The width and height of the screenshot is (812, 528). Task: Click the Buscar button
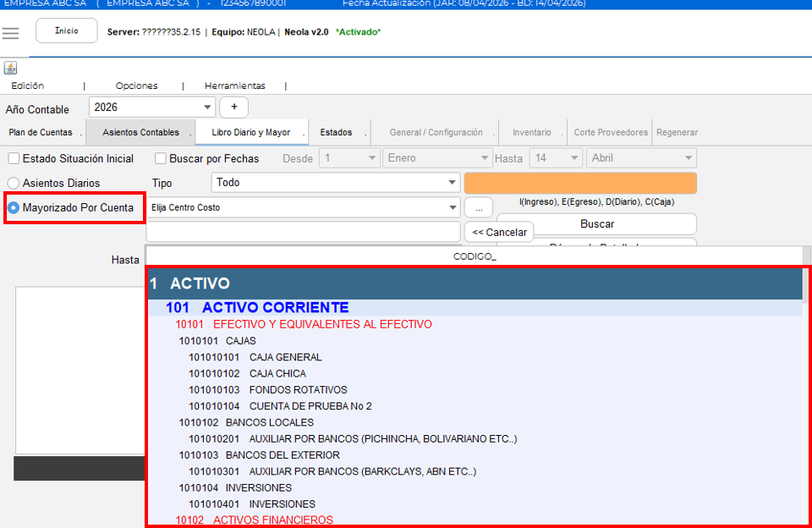(x=596, y=224)
